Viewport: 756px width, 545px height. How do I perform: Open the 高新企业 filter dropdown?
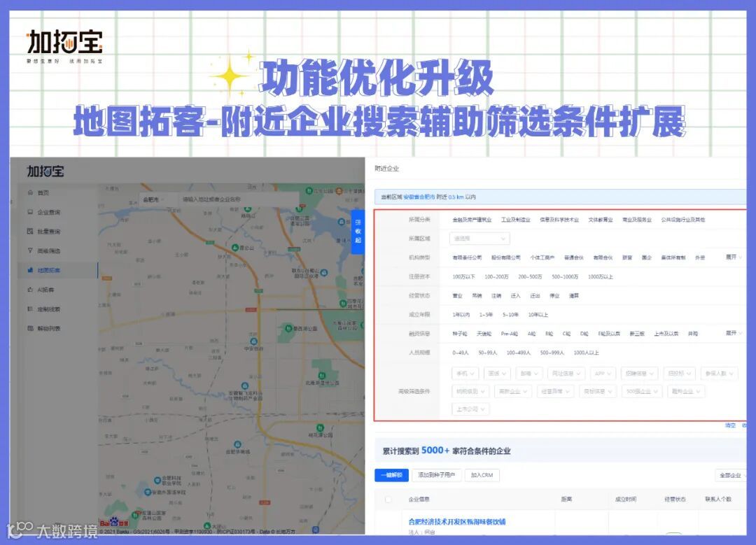click(513, 391)
